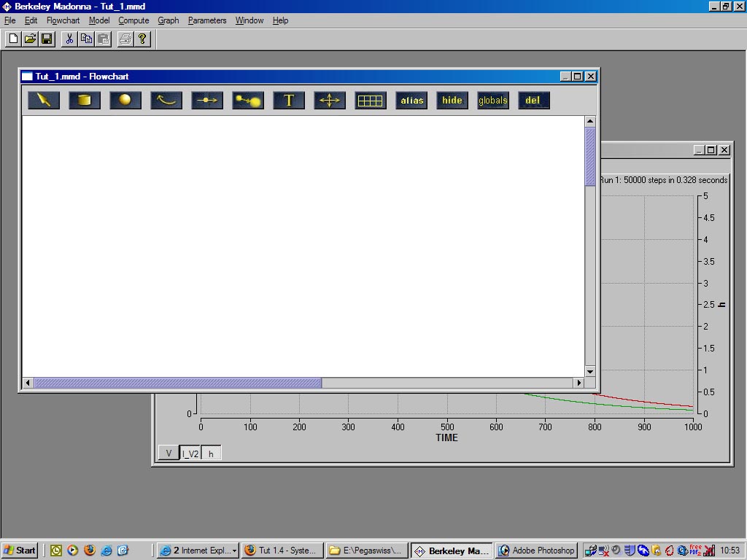Click the del button

point(534,101)
